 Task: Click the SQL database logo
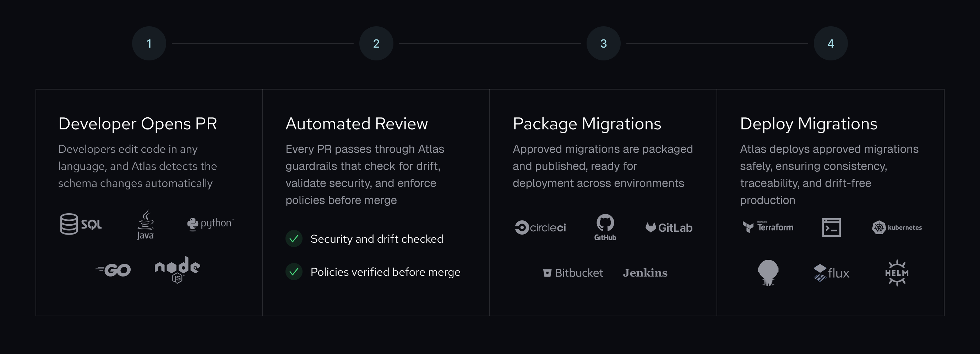click(81, 224)
